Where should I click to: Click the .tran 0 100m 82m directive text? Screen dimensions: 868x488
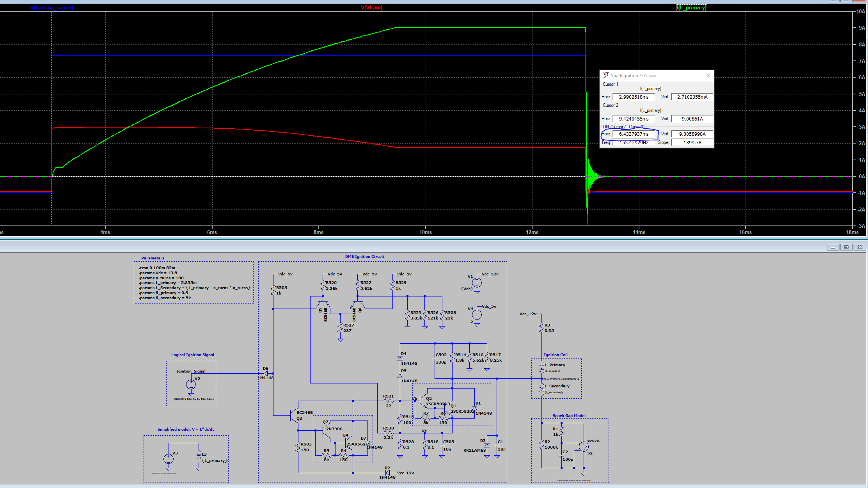tap(157, 268)
